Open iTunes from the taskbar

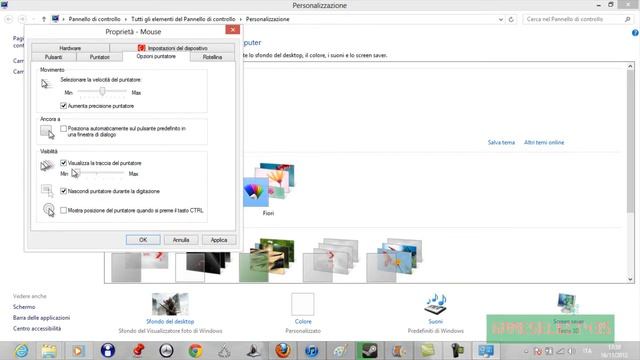[311, 351]
